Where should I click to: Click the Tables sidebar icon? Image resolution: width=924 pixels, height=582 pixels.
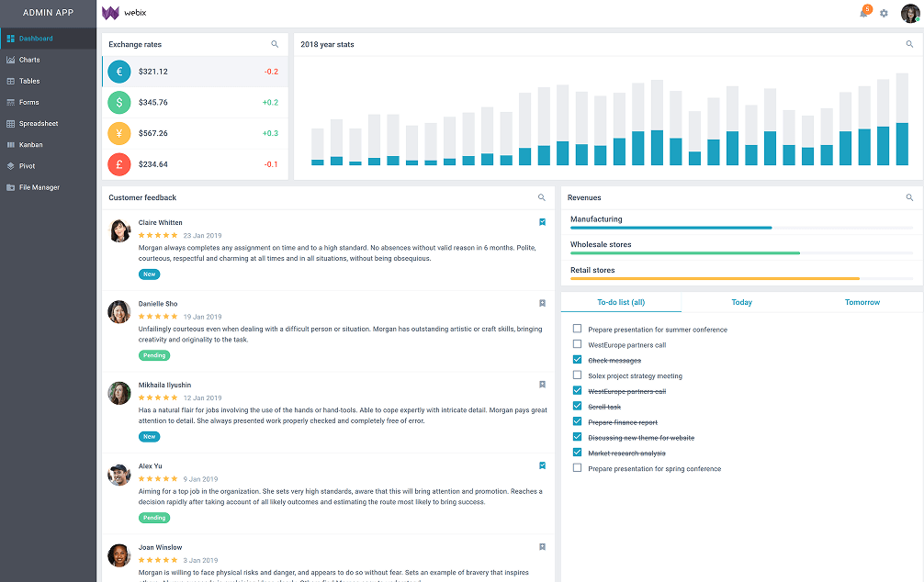tap(11, 81)
